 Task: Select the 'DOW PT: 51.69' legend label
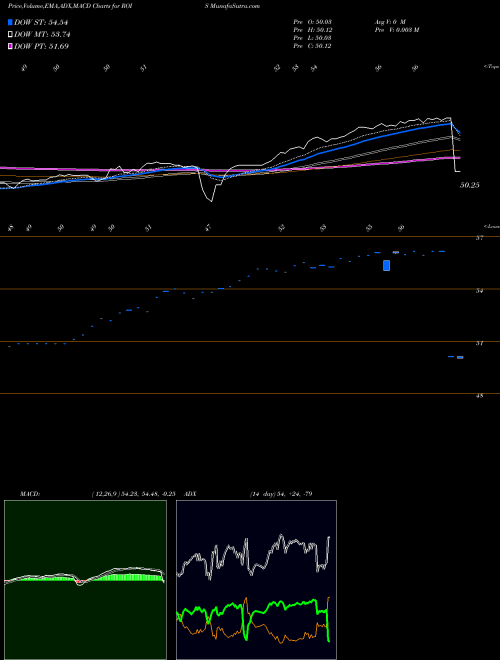41,46
